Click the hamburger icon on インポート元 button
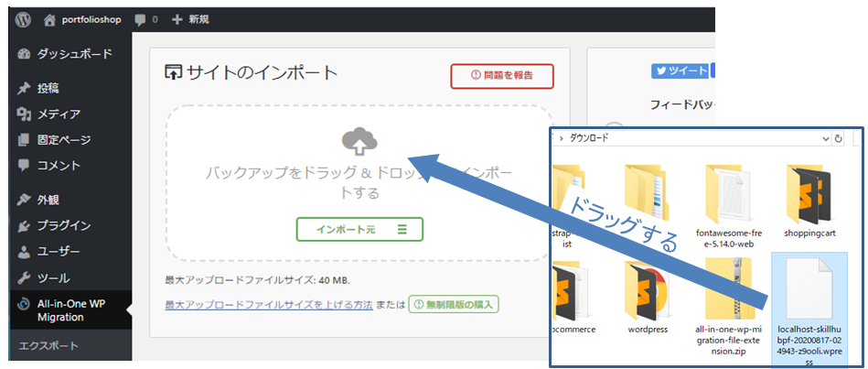The width and height of the screenshot is (868, 369). point(402,230)
